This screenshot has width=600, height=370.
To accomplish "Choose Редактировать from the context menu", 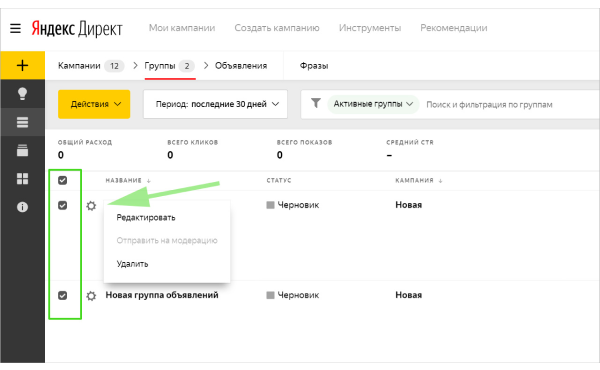I will point(146,218).
